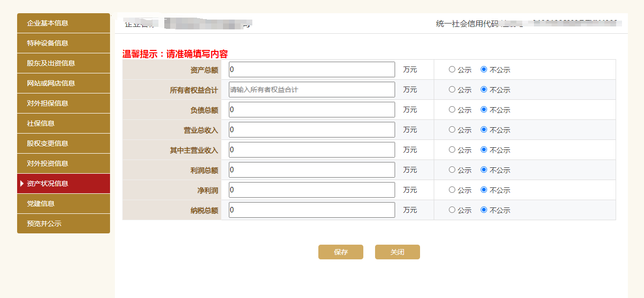Open 企业基本信息 in the sidebar

pos(64,23)
